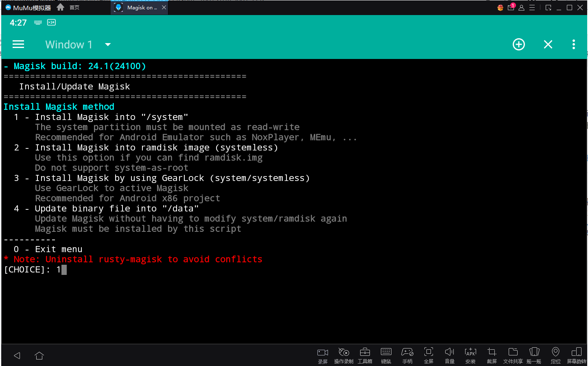Click the install APK (安装) icon
The image size is (588, 366).
click(470, 355)
